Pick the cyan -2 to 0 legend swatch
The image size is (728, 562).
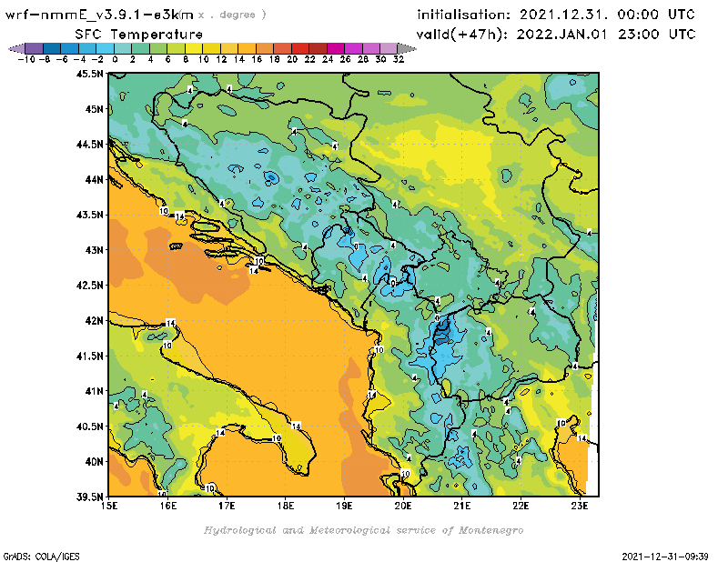coord(105,48)
